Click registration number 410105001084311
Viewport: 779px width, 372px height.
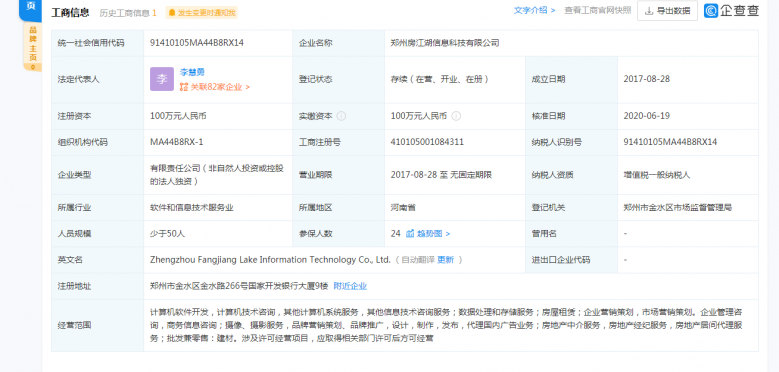427,142
